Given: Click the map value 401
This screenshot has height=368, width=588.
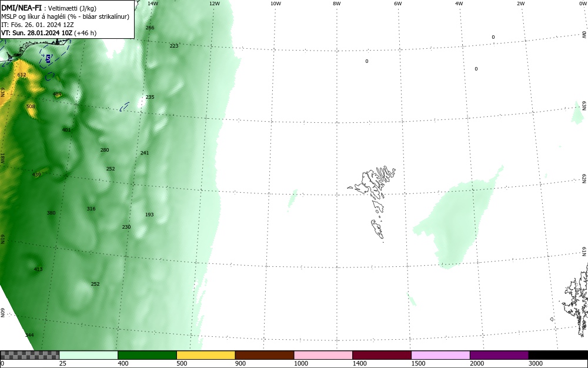Looking at the screenshot, I should point(66,130).
